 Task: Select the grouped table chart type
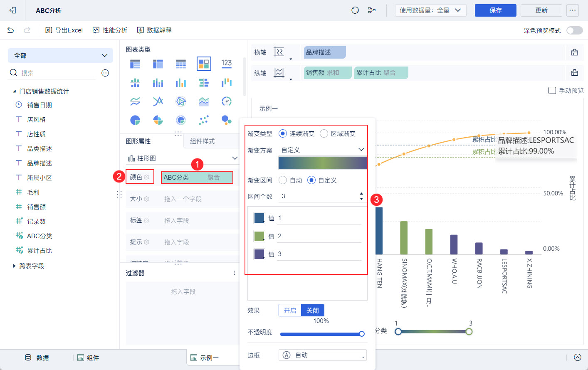tap(135, 64)
